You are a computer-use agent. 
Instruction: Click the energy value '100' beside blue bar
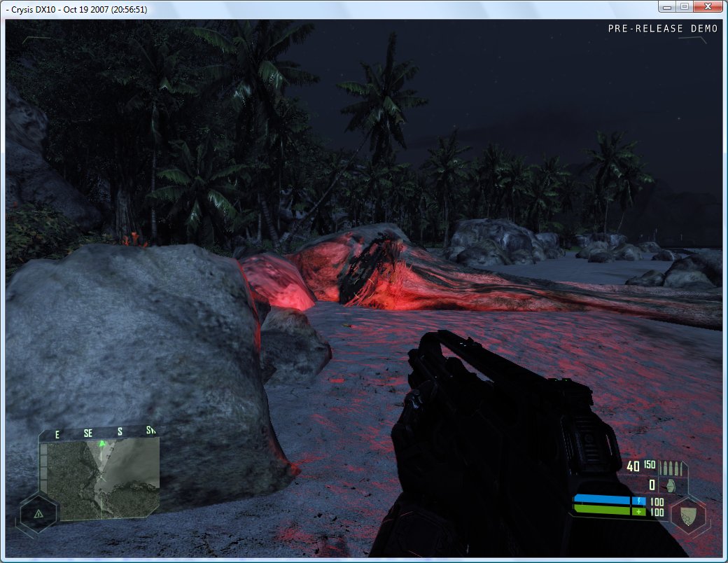tap(657, 501)
